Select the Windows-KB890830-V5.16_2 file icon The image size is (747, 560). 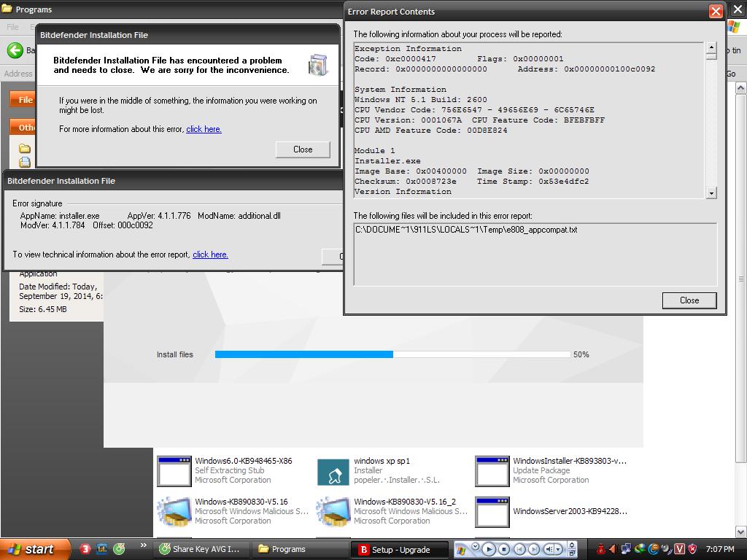[x=333, y=512]
